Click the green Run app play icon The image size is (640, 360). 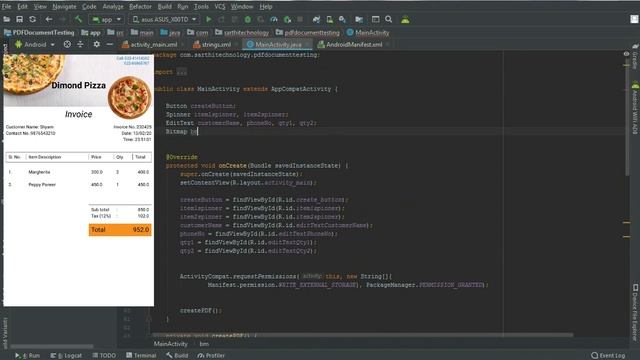click(x=209, y=19)
